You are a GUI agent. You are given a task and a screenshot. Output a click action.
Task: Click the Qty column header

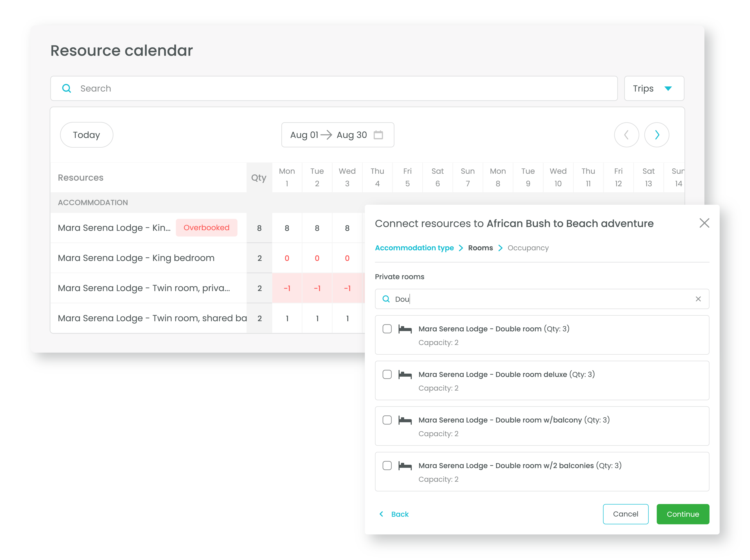coord(259,178)
